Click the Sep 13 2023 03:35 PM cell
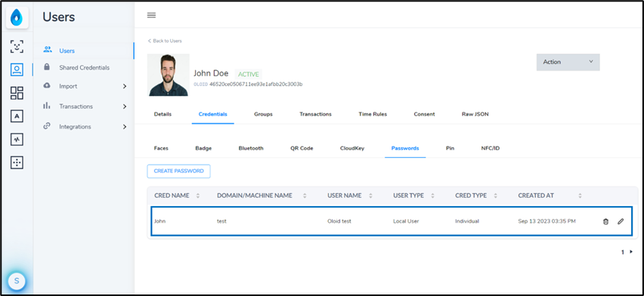The width and height of the screenshot is (644, 296). click(546, 221)
